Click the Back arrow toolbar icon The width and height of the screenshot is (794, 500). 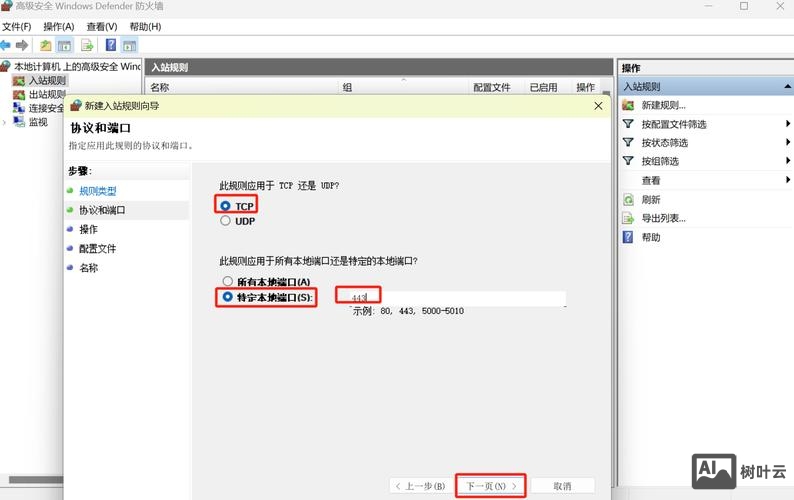tap(6, 46)
